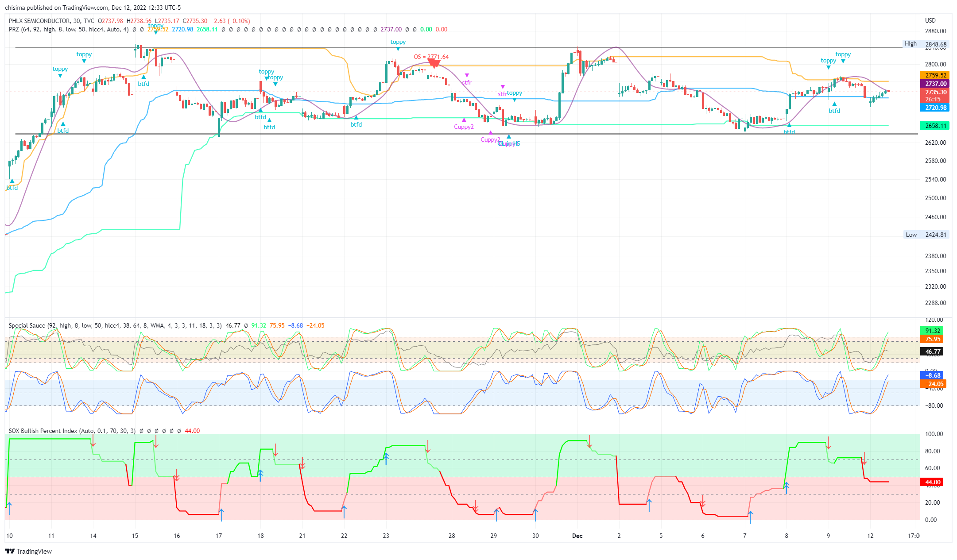This screenshot has height=560, width=957.
Task: Click the TradingView logo at bottom left
Action: tap(28, 551)
